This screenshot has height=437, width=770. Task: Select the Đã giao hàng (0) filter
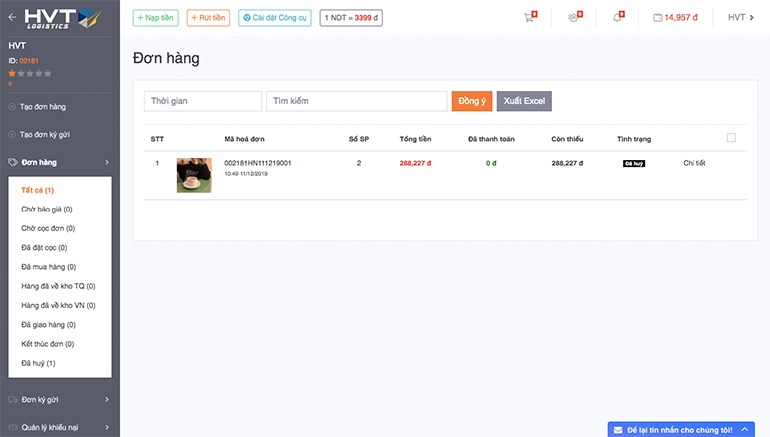coord(48,325)
